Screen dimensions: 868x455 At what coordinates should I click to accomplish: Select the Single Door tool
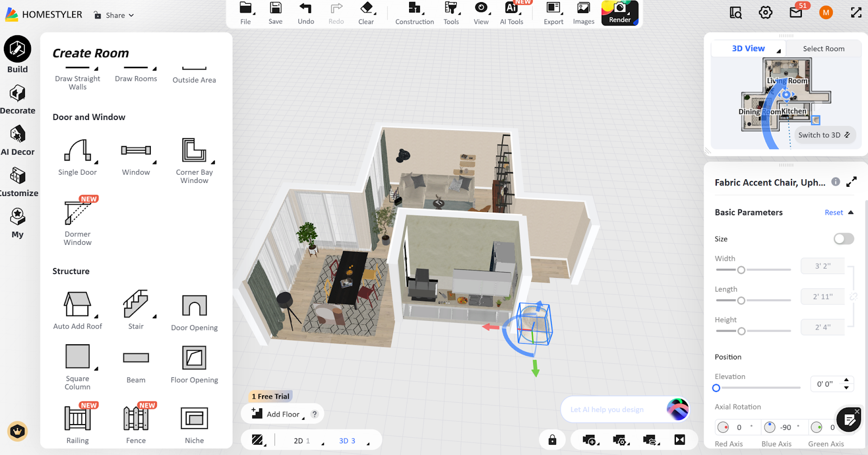[78, 157]
